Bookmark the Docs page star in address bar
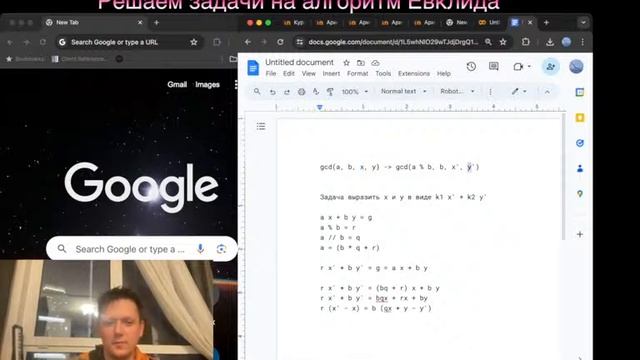The image size is (640, 360). click(x=503, y=42)
